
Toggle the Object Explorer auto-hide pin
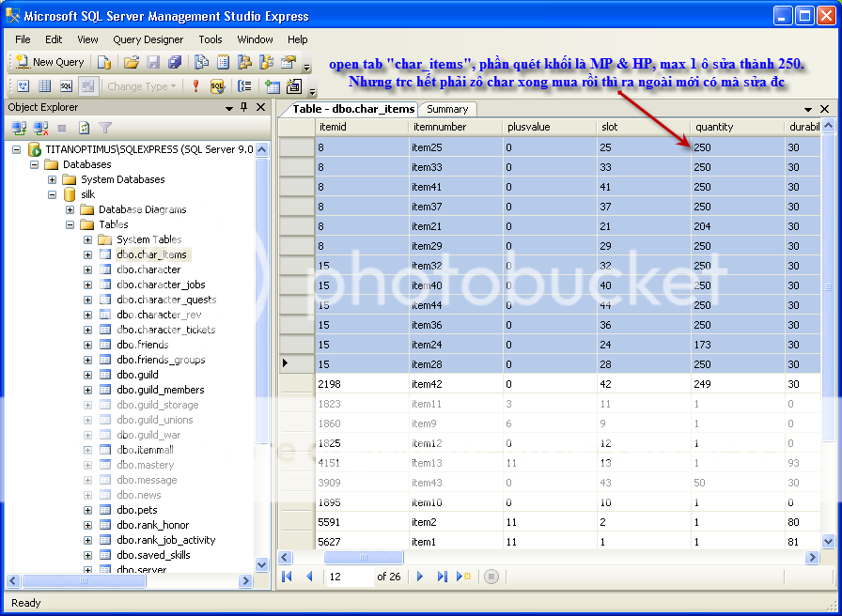click(244, 107)
